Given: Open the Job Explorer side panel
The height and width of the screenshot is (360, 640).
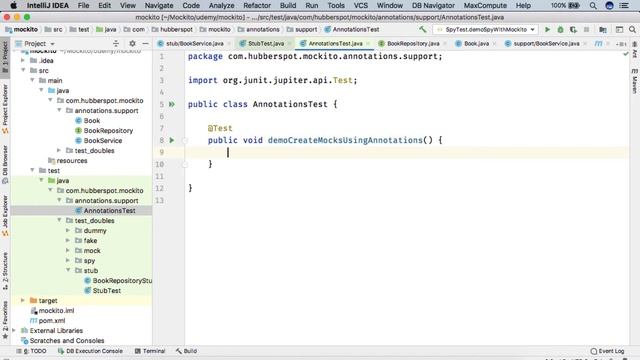Looking at the screenshot, I should (5, 216).
